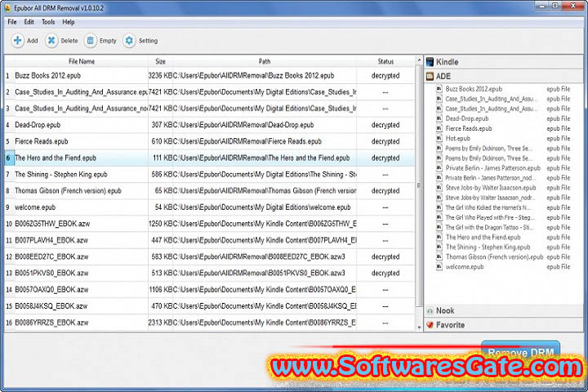This screenshot has height=392, width=588.
Task: Click Steve Jobs-by Walter Isaacson_nodr entry in ADE
Action: (490, 198)
